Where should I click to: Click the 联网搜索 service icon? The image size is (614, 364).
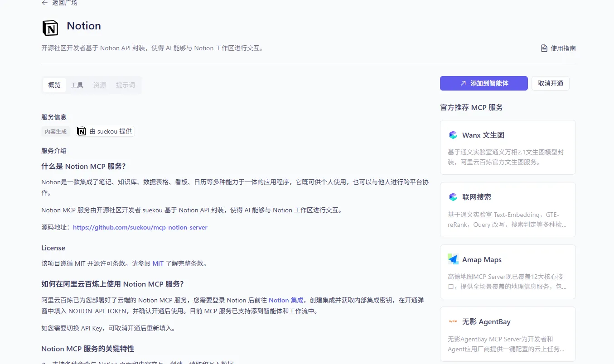[x=453, y=197]
